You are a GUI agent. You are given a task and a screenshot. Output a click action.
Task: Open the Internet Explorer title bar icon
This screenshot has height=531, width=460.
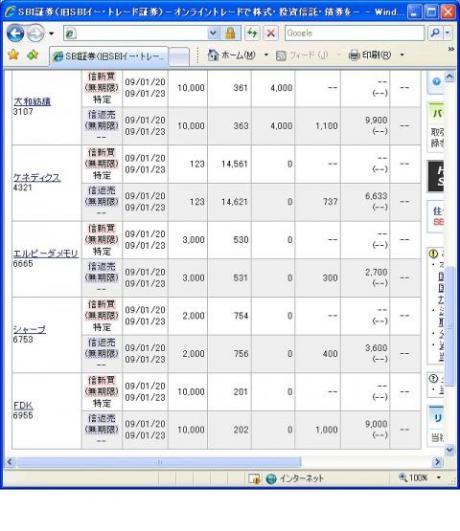point(11,12)
